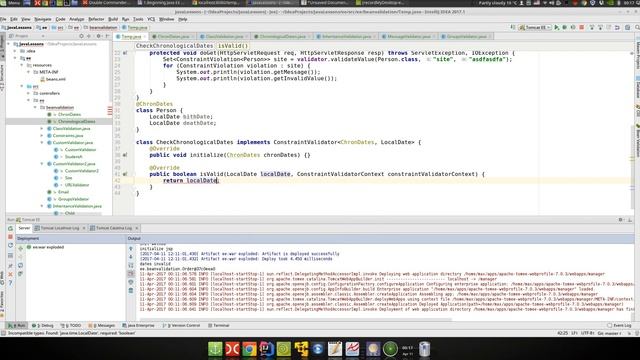640x360 pixels.
Task: Switch to Temp.java editor tab
Action: pos(131,37)
